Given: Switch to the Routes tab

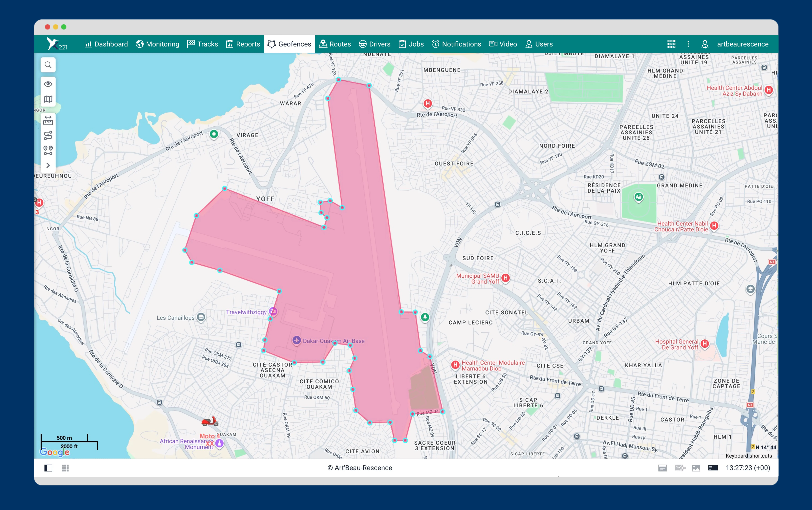Looking at the screenshot, I should pyautogui.click(x=335, y=44).
